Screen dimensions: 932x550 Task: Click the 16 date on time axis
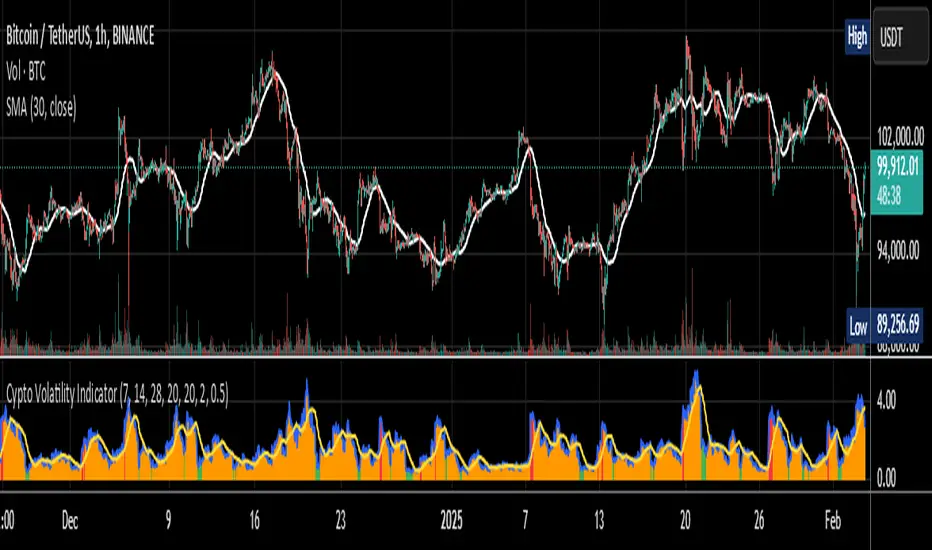click(x=254, y=521)
